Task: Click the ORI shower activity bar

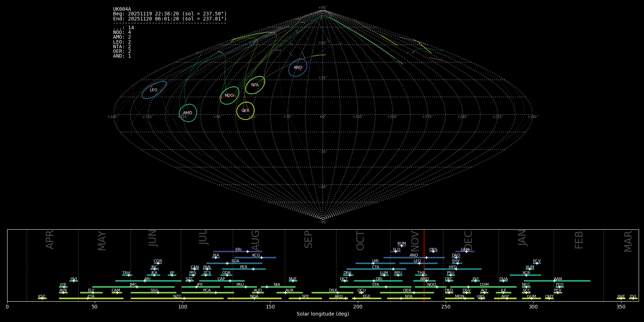Action: [378, 281]
